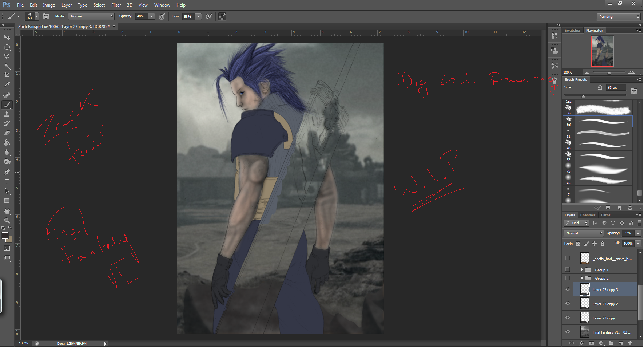Open the layer filter Kind dropdown
This screenshot has width=644, height=347.
point(577,223)
